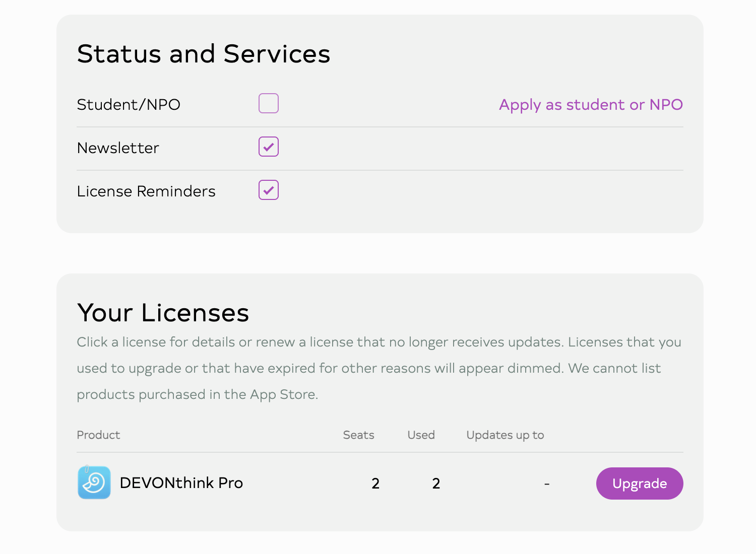Screen dimensions: 756x554
Task: Disable the License Reminders checkbox
Action: click(x=269, y=190)
